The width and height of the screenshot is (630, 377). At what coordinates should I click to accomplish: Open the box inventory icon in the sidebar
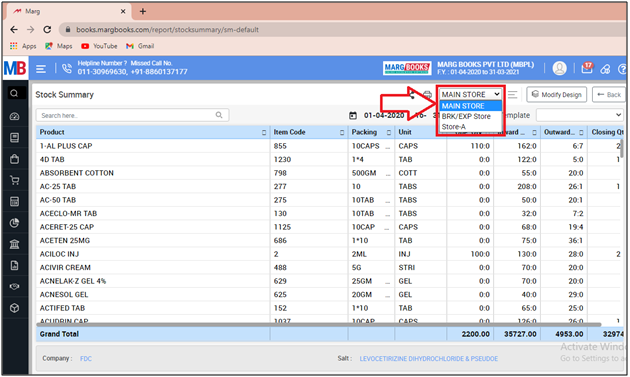[x=14, y=308]
